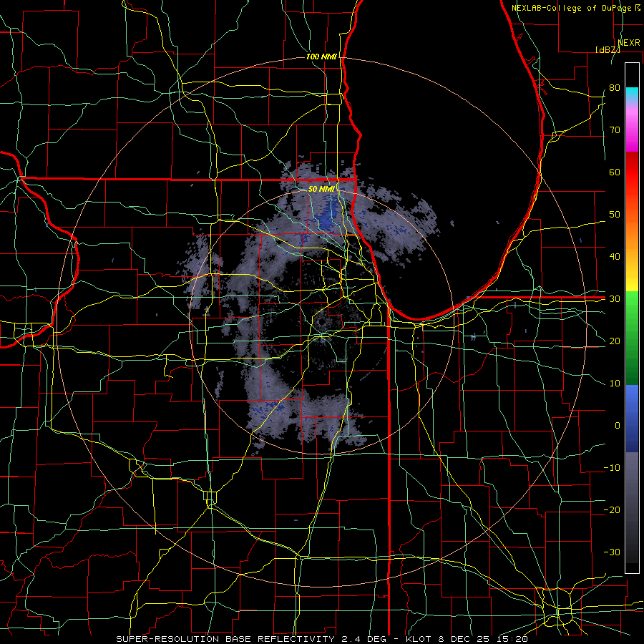This screenshot has height=644, width=644.
Task: Click the 0 value on the dBZ scale
Action: 618,426
